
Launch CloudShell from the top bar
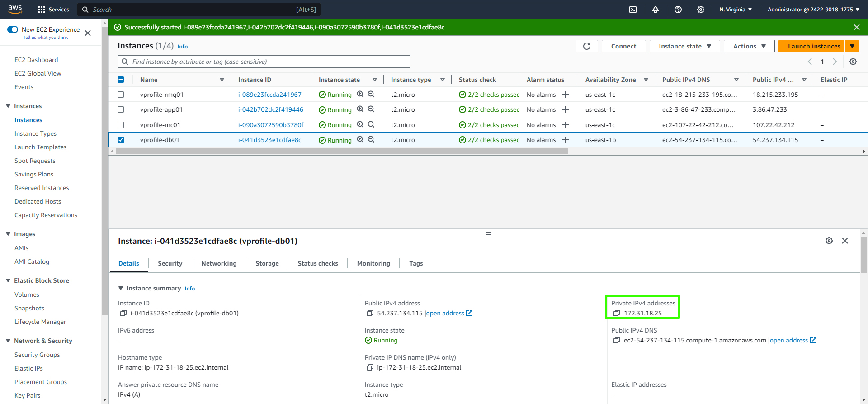633,10
